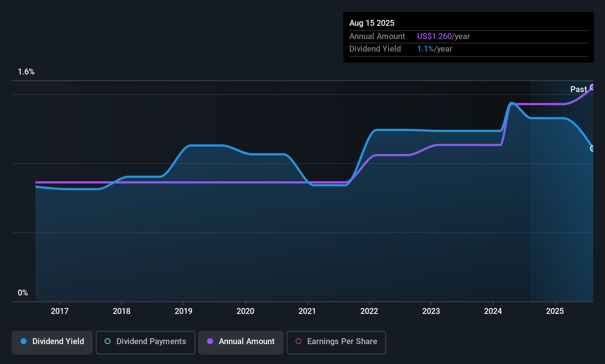Screen dimensions: 605x364
Task: Click the 'Annual Amount' tooltip row label
Action: tap(377, 36)
